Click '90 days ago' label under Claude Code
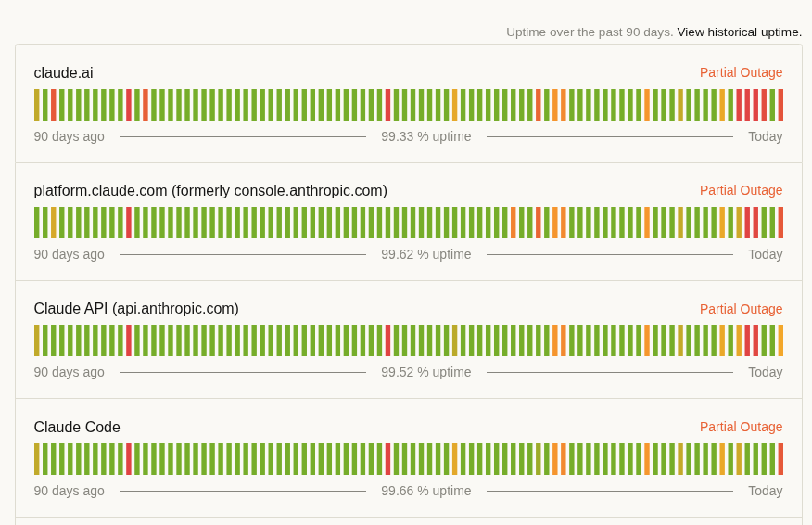 [69, 491]
